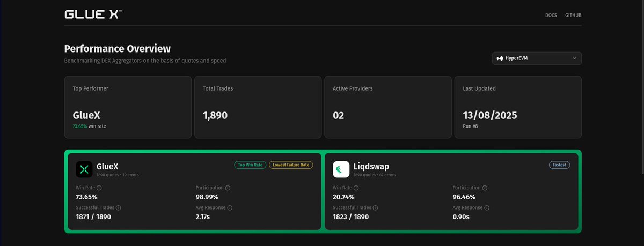This screenshot has height=246, width=644.
Task: Click the Lowest Failure Rate badge
Action: pos(291,165)
